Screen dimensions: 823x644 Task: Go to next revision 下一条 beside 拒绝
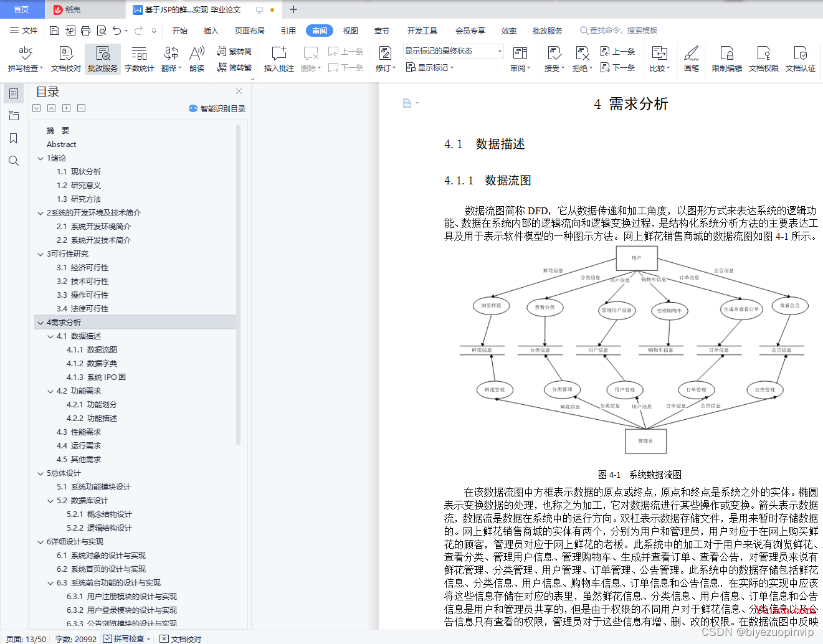[617, 67]
